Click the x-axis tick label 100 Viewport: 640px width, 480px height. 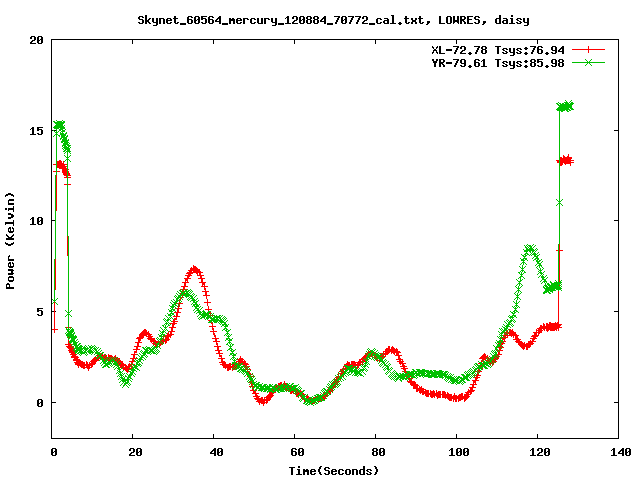click(x=459, y=452)
